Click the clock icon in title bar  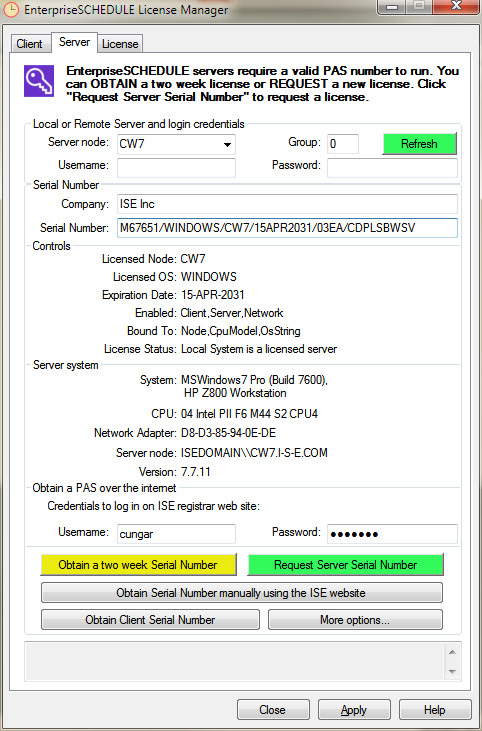[11, 10]
